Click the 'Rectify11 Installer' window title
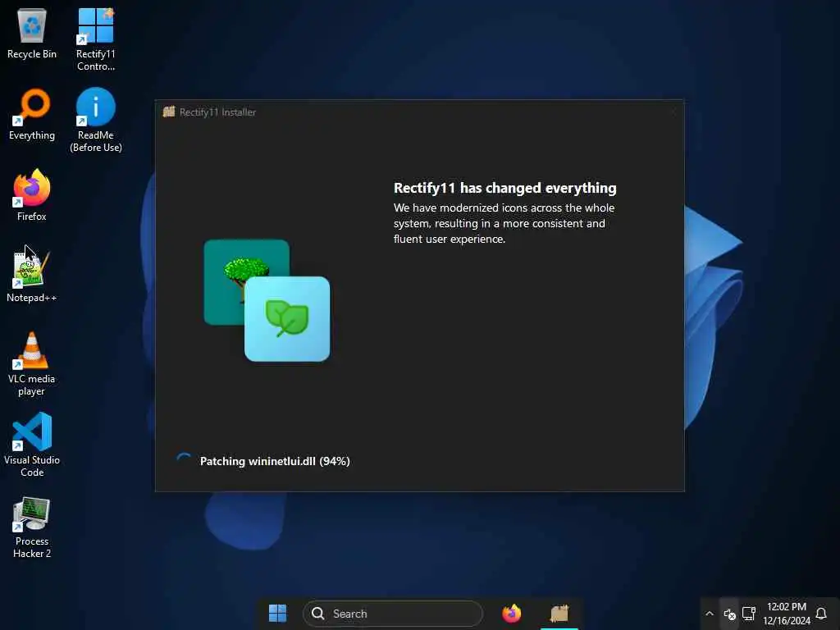 tap(217, 112)
